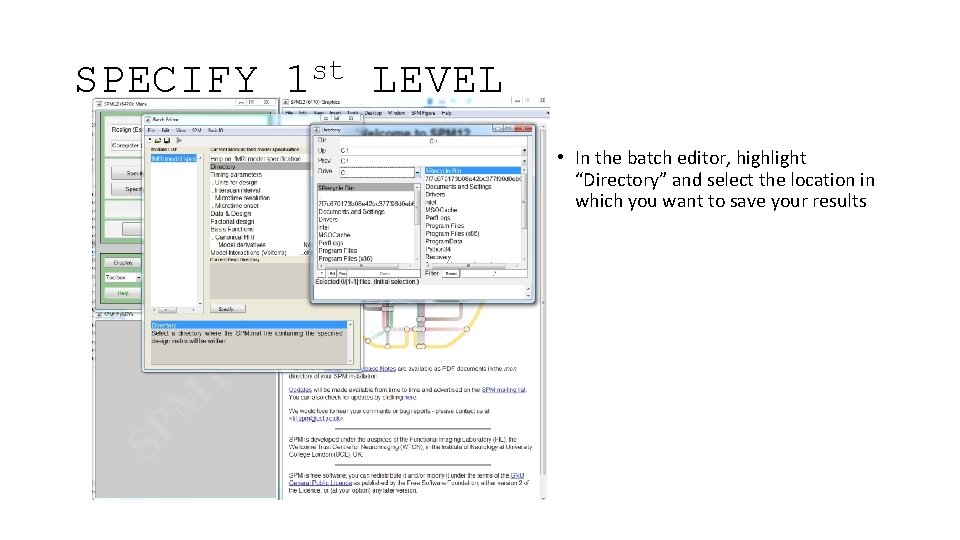960x540 pixels.
Task: Select 'Interscan interval' option
Action: coord(236,190)
